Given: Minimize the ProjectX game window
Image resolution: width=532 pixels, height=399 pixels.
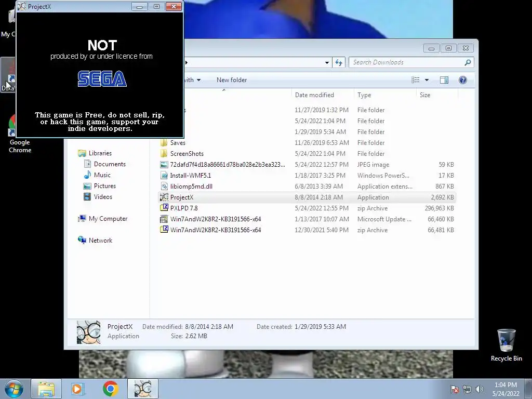Looking at the screenshot, I should pos(139,6).
